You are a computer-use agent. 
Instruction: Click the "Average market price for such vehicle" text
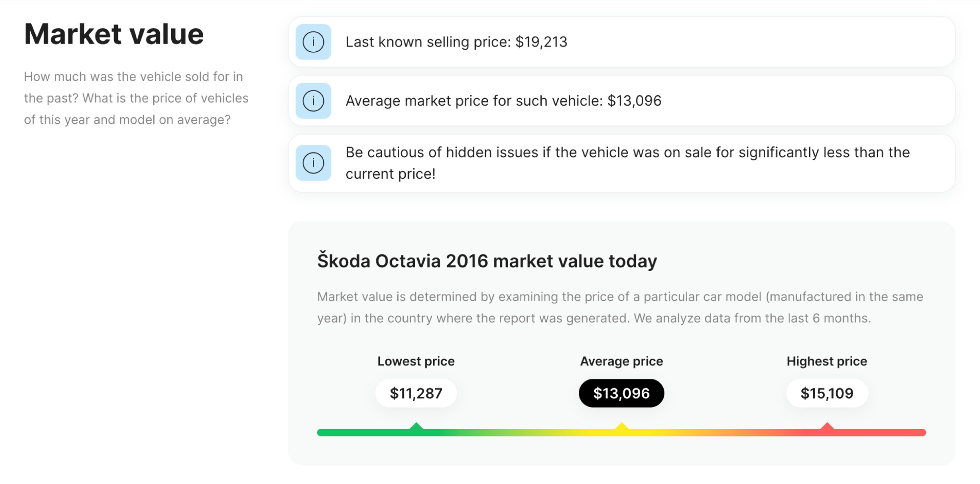[x=503, y=101]
